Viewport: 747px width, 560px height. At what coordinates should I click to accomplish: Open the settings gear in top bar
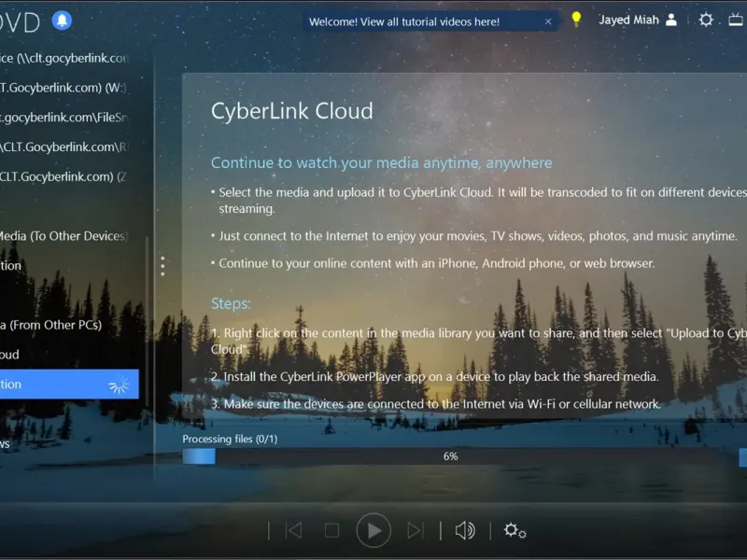click(x=706, y=20)
